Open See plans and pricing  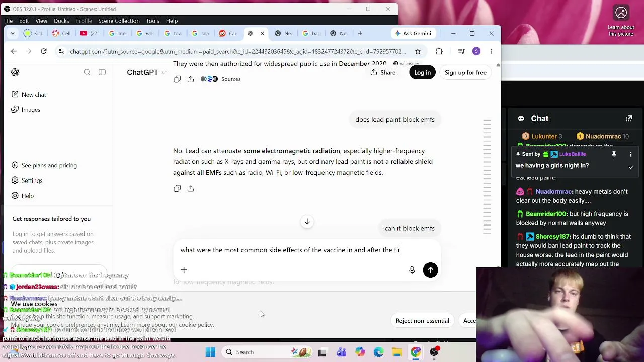point(45,165)
